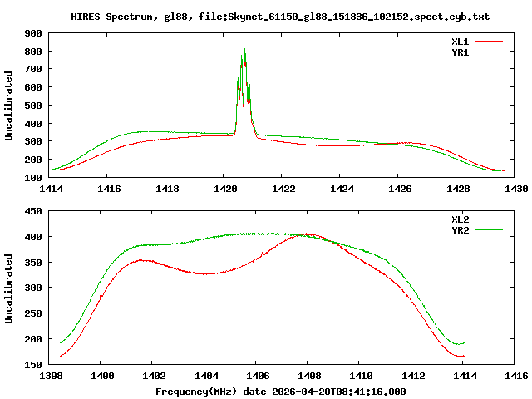Viewport: 532px width, 399px height.
Task: Click the red XL2 legend line sample
Action: click(489, 219)
